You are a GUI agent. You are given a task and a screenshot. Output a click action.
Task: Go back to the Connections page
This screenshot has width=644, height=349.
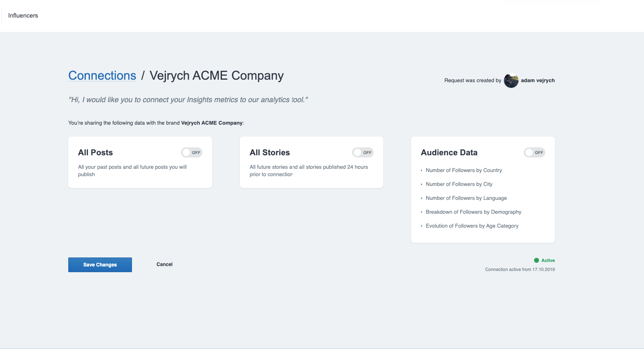(102, 76)
